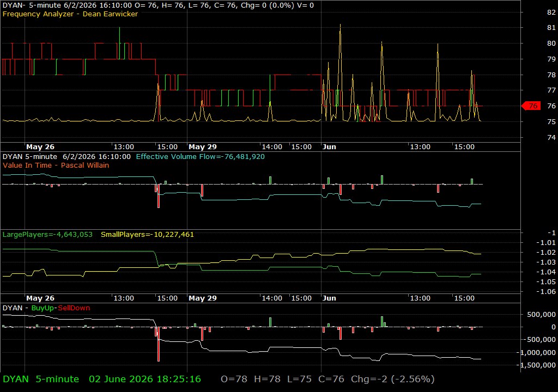Click price level 74 on price scale
Viewport: 558px width, 392px height.
551,137
